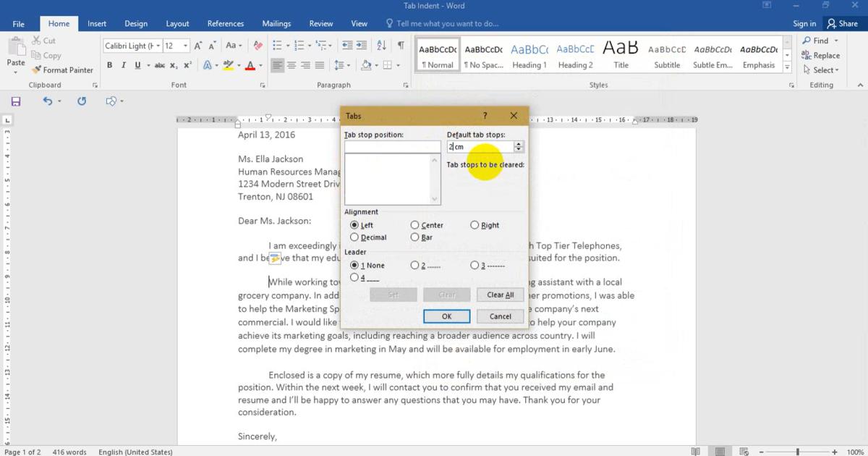
Task: Decrease the paragraph indent
Action: click(347, 46)
